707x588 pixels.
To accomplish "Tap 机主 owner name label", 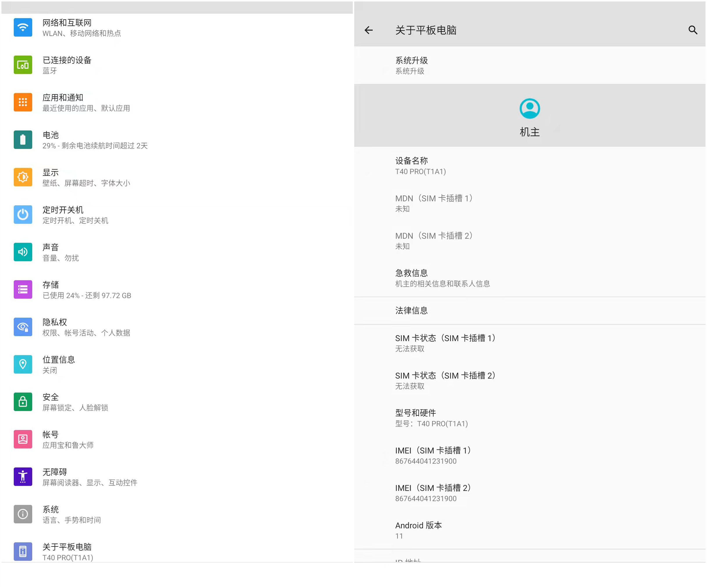I will pos(530,132).
